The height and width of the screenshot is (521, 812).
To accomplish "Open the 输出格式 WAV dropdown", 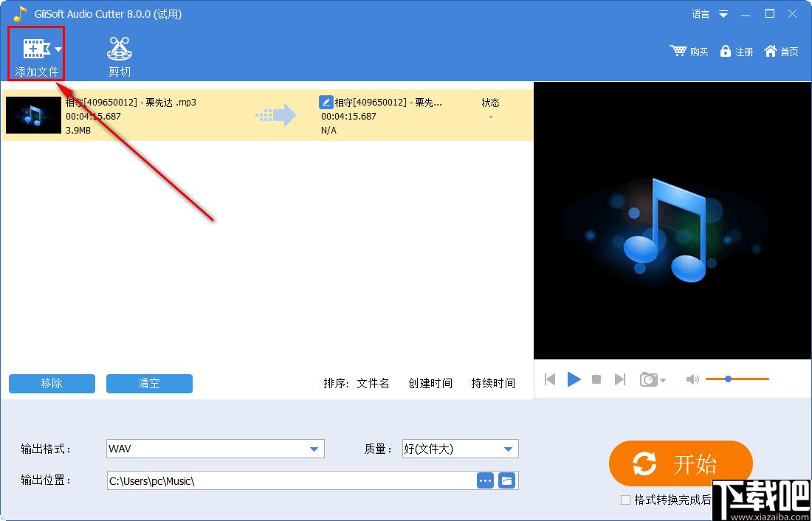I will pyautogui.click(x=216, y=449).
